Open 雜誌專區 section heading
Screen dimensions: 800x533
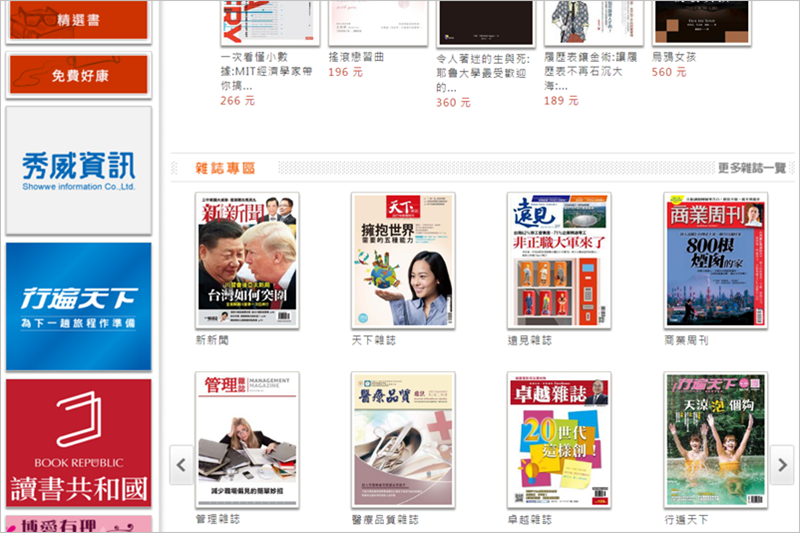225,168
